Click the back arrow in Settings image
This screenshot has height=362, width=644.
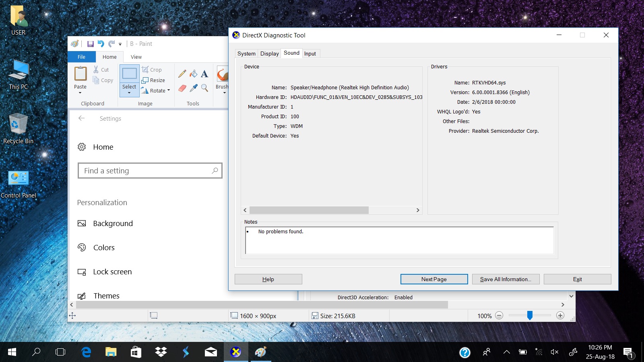click(82, 118)
